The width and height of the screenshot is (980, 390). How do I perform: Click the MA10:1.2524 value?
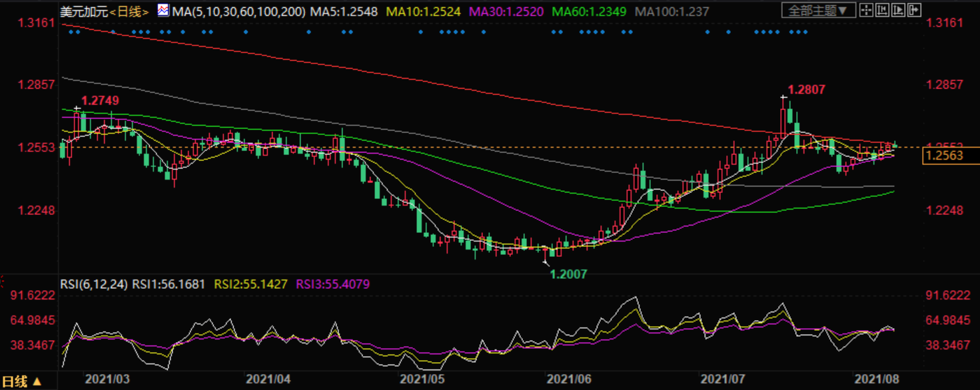[x=424, y=11]
